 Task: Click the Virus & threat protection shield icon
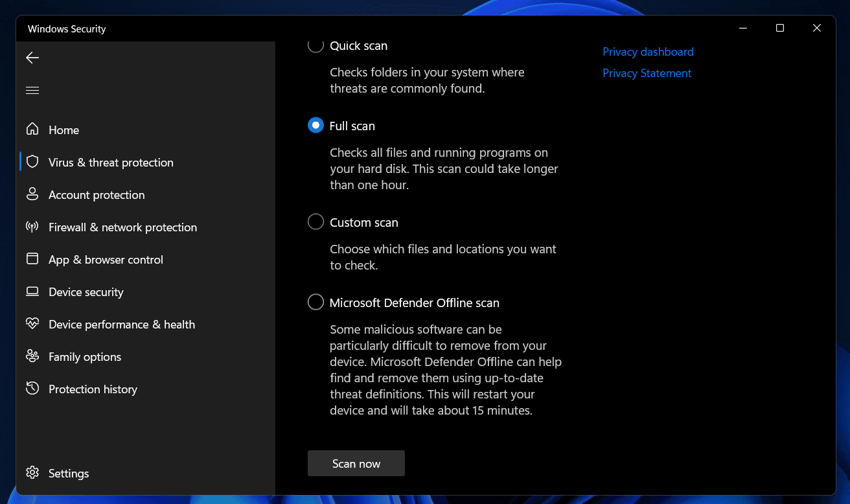coord(32,162)
